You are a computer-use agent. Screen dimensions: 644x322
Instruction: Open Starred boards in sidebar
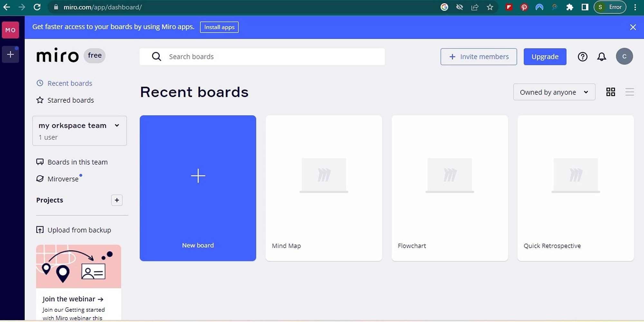[65, 100]
